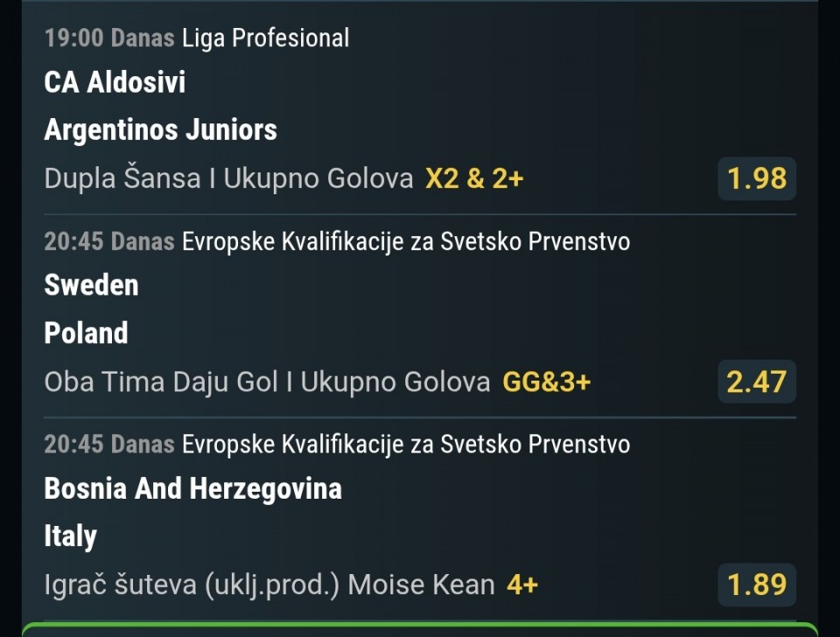Open Bosnia And Herzegovina team name
This screenshot has width=840, height=637.
coord(192,488)
